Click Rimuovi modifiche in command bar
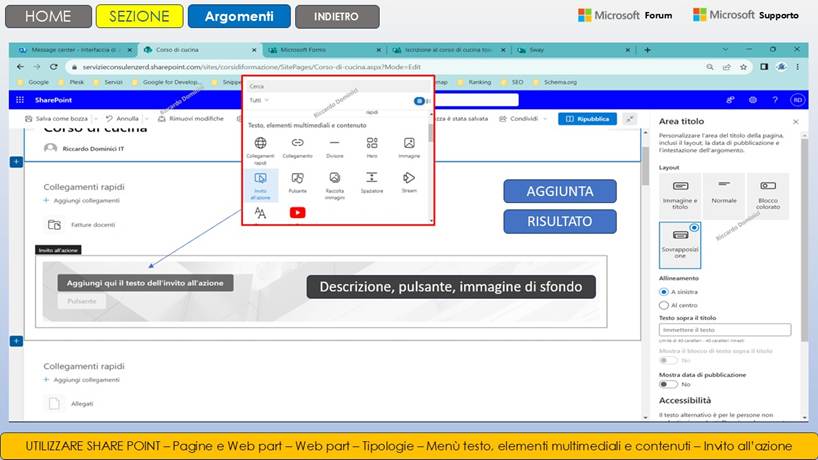Image resolution: width=818 pixels, height=460 pixels. [190, 119]
